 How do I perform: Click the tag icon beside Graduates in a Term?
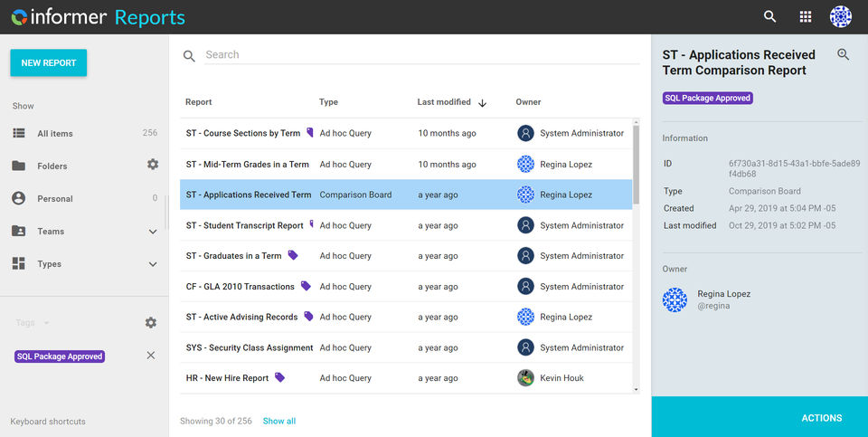point(293,256)
